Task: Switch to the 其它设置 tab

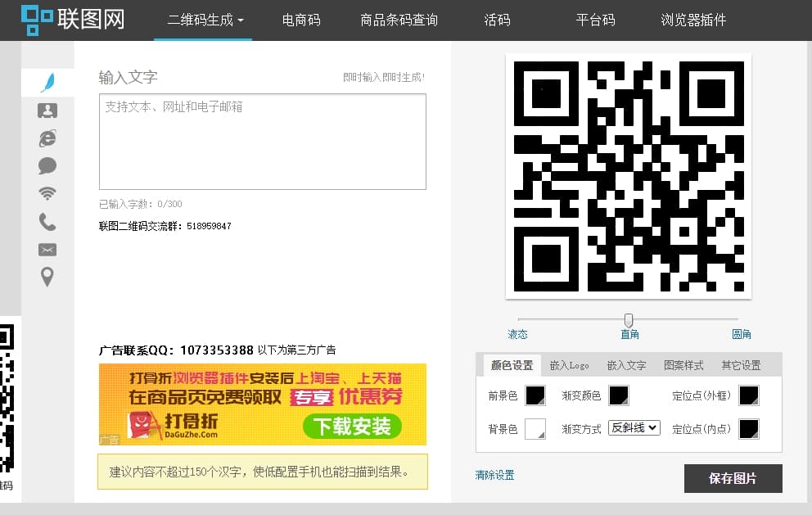Action: [x=741, y=365]
